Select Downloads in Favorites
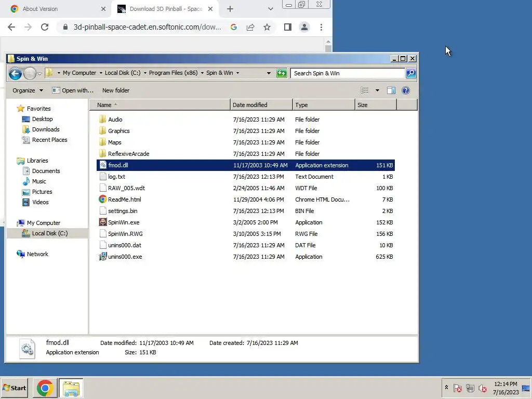 click(46, 129)
